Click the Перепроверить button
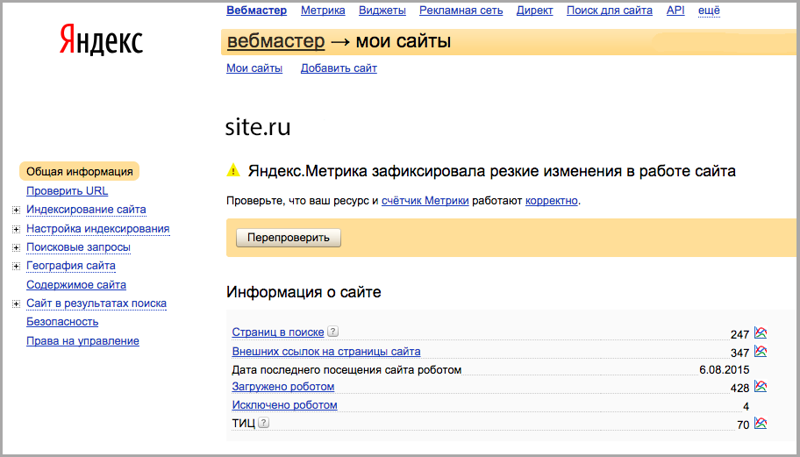The image size is (800, 457). 288,238
